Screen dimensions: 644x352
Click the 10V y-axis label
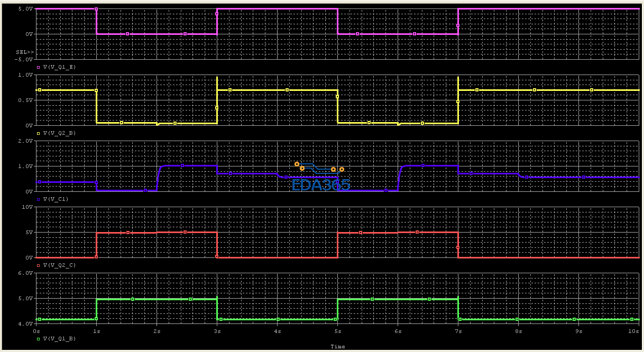pos(27,207)
